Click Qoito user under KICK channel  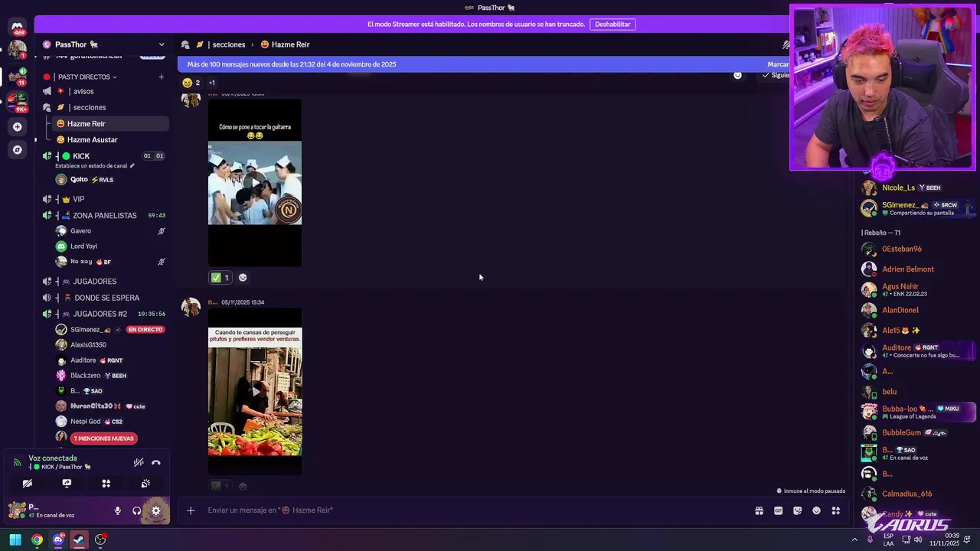click(79, 180)
